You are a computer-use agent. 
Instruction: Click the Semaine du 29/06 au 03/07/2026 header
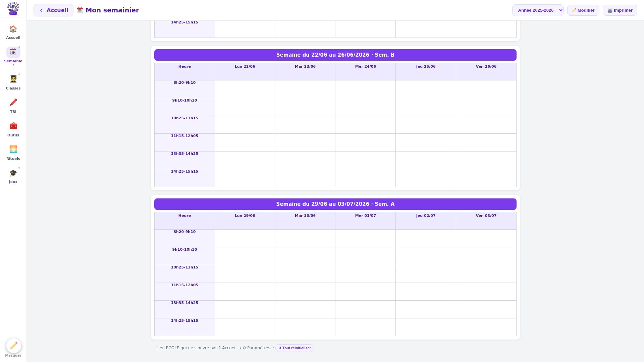[335, 204]
